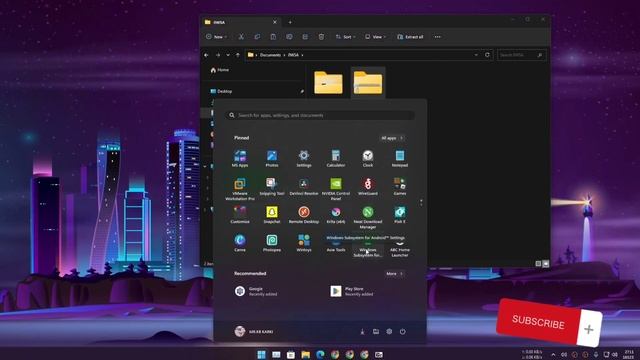Click the Windows Start button on taskbar
This screenshot has height=360, width=640.
click(x=261, y=354)
